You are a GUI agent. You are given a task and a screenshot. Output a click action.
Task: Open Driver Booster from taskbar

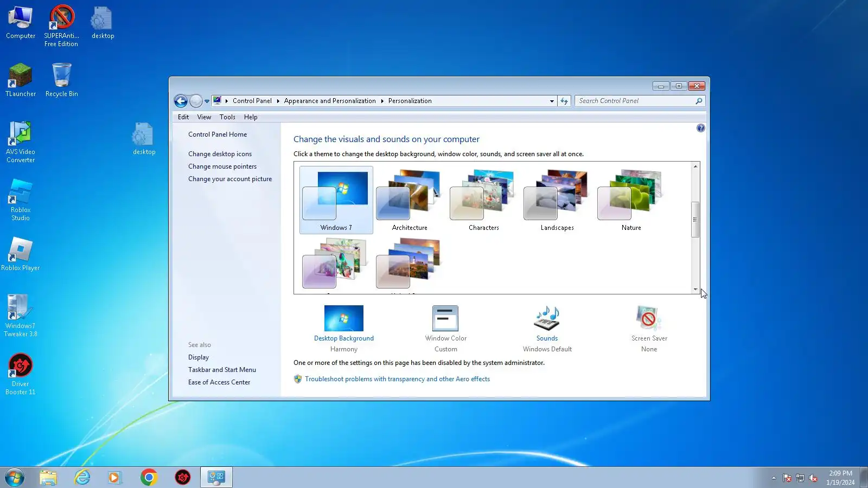183,477
